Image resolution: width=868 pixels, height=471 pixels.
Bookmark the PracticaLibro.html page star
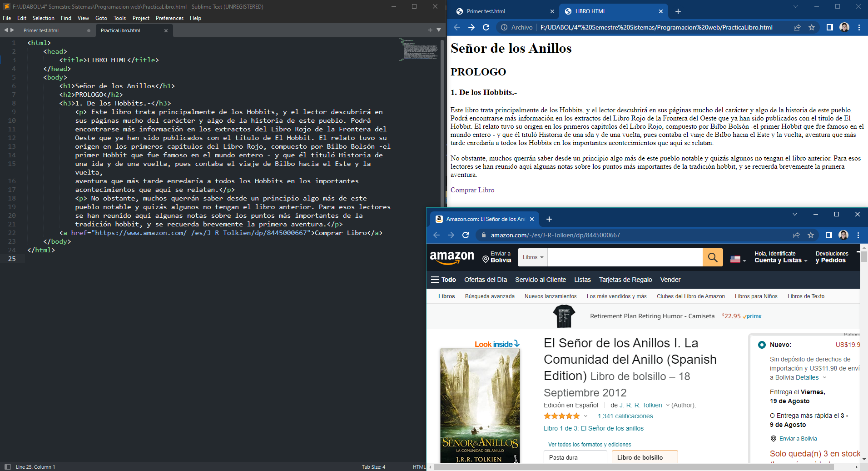click(x=812, y=27)
